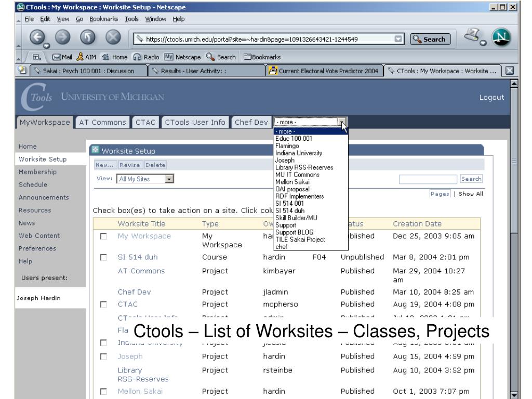Click the Reload page button
Viewport: 532px width, 399px height.
point(87,37)
